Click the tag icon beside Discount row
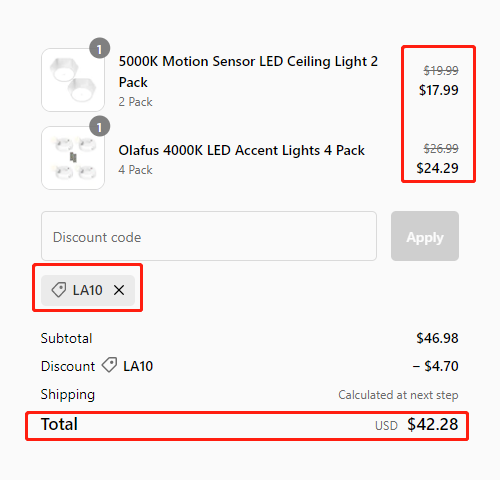The width and height of the screenshot is (500, 480). coord(109,365)
